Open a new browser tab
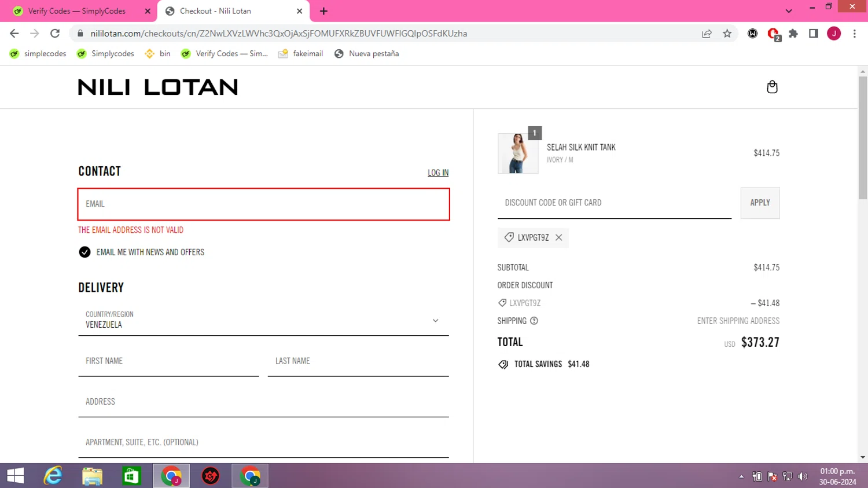The height and width of the screenshot is (488, 868). pyautogui.click(x=323, y=11)
